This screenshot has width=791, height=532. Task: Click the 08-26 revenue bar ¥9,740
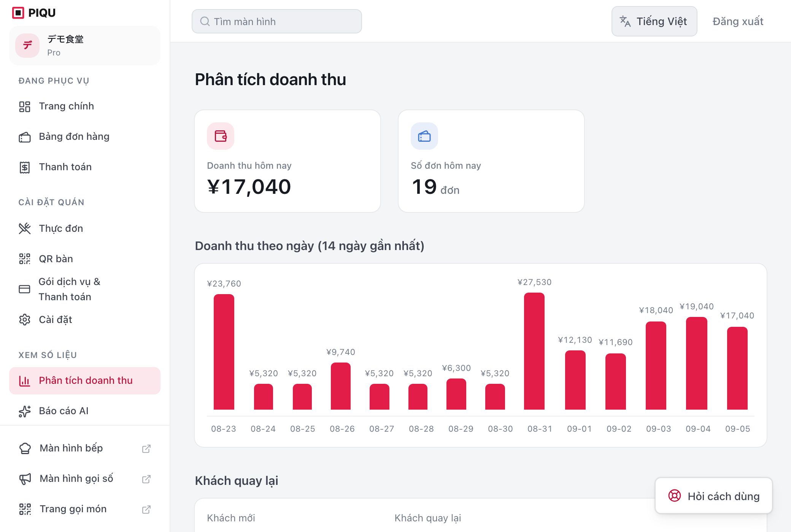[341, 386]
